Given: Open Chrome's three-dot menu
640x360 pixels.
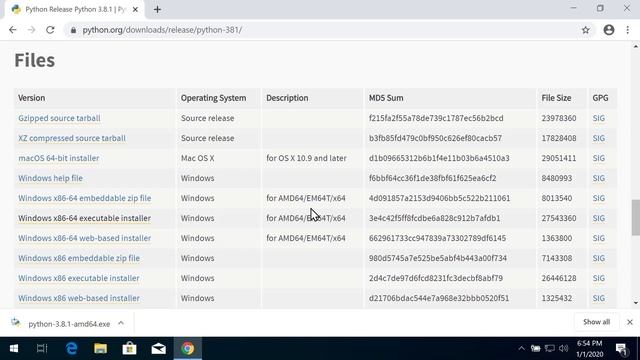Looking at the screenshot, I should click(628, 30).
